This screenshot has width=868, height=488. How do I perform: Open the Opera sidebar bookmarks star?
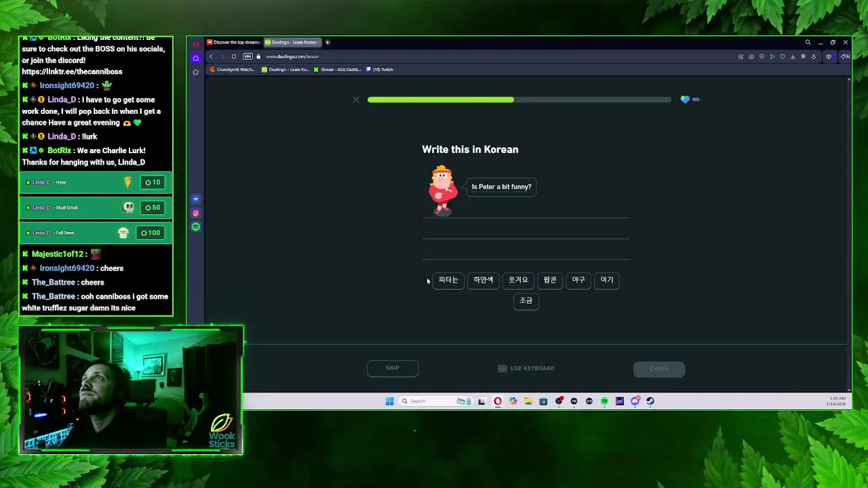coord(196,72)
